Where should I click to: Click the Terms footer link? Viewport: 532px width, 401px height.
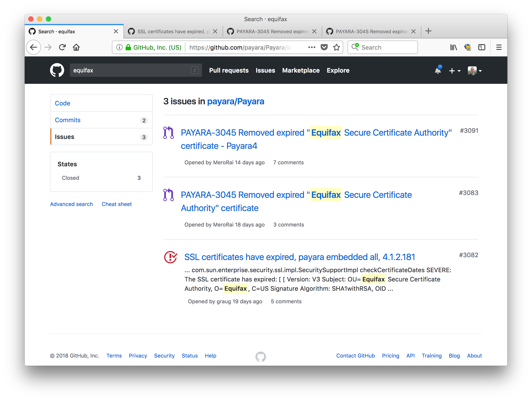tap(114, 356)
